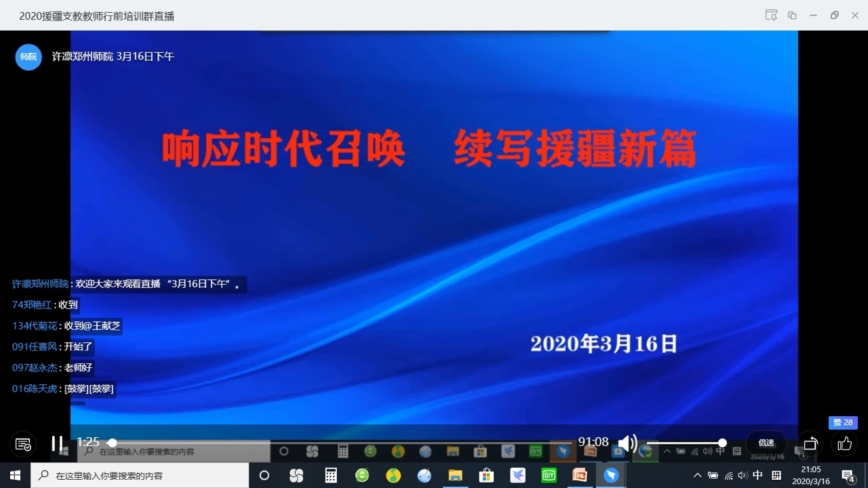This screenshot has width=868, height=488.
Task: Click the thumbs-up like icon
Action: [844, 444]
